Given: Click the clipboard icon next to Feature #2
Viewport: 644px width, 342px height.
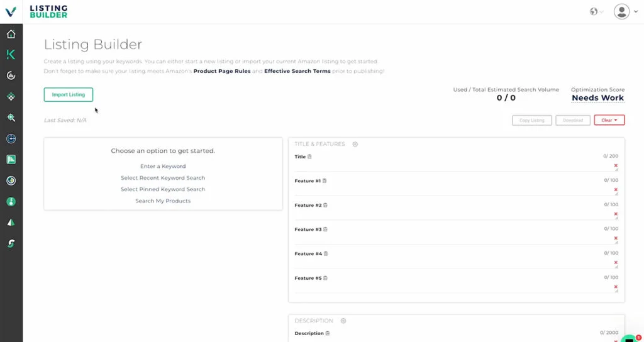Looking at the screenshot, I should (x=325, y=206).
